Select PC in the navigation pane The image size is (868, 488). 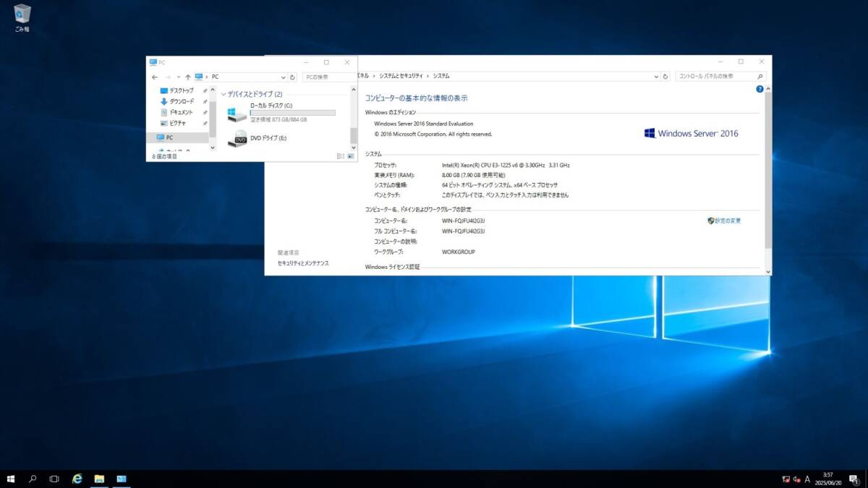coord(177,137)
